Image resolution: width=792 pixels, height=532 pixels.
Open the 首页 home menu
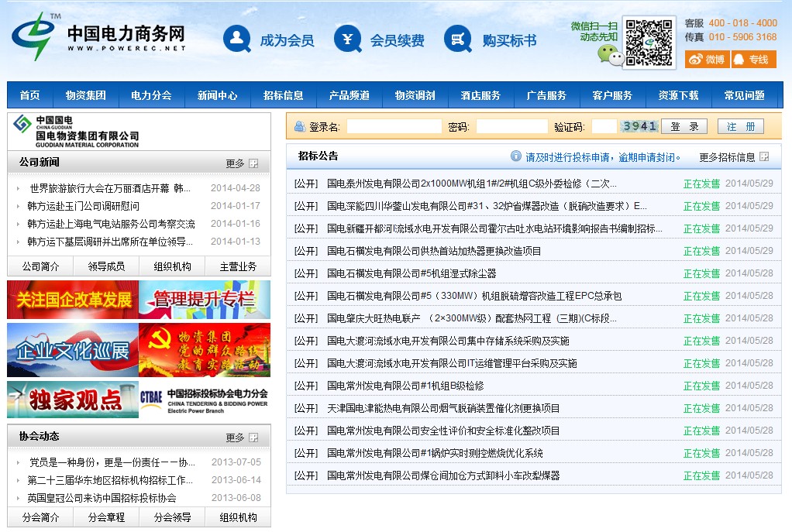point(29,95)
